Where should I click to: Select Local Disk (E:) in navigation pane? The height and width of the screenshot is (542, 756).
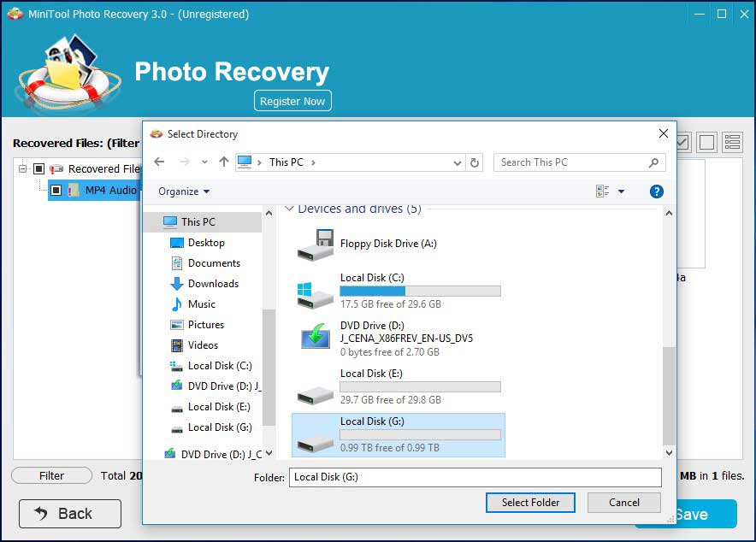[219, 407]
